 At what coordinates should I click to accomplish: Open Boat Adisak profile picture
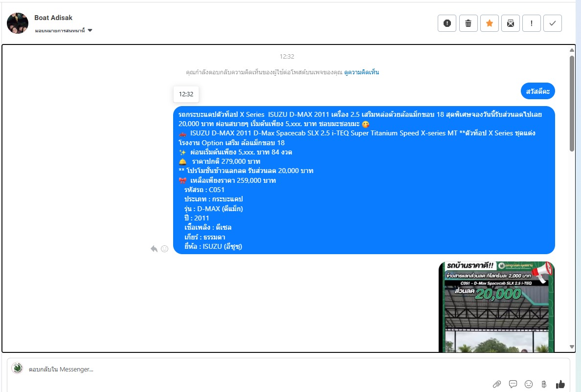point(18,23)
